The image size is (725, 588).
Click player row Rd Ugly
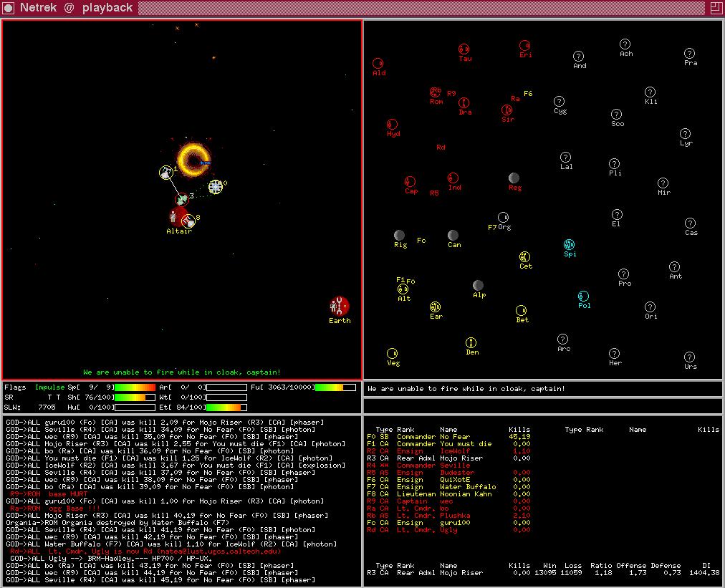click(448, 530)
